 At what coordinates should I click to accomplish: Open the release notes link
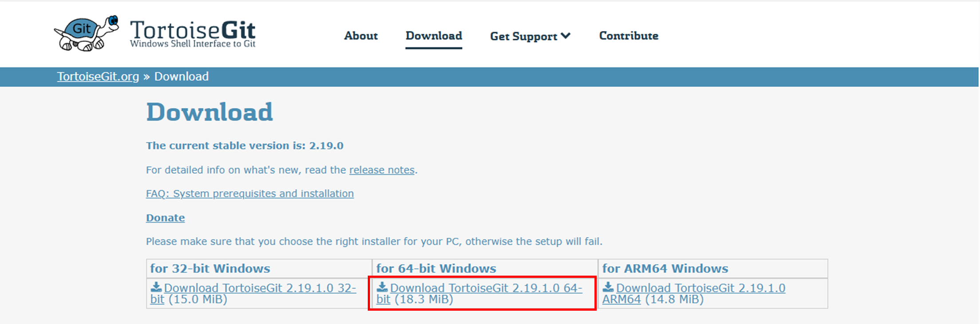pyautogui.click(x=382, y=170)
